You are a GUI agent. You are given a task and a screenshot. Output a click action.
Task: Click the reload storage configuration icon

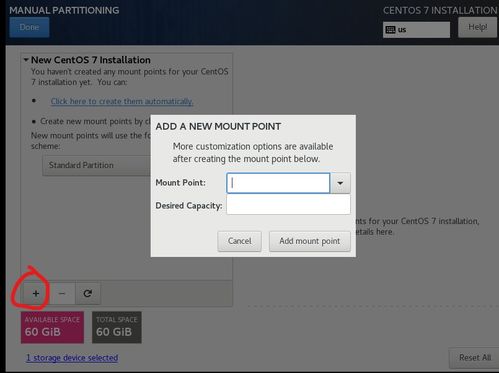[x=88, y=293]
